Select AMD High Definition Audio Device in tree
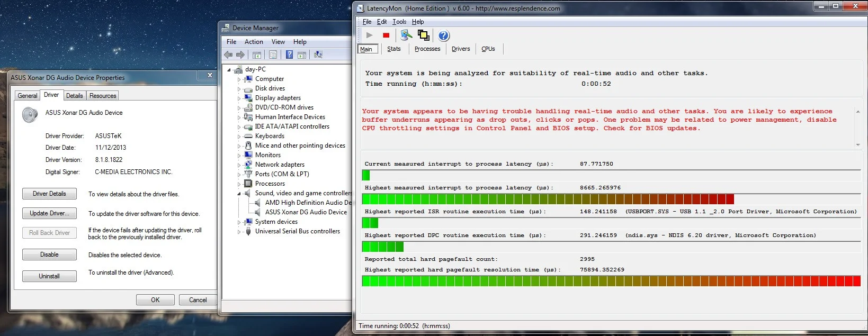This screenshot has width=868, height=336. [308, 203]
